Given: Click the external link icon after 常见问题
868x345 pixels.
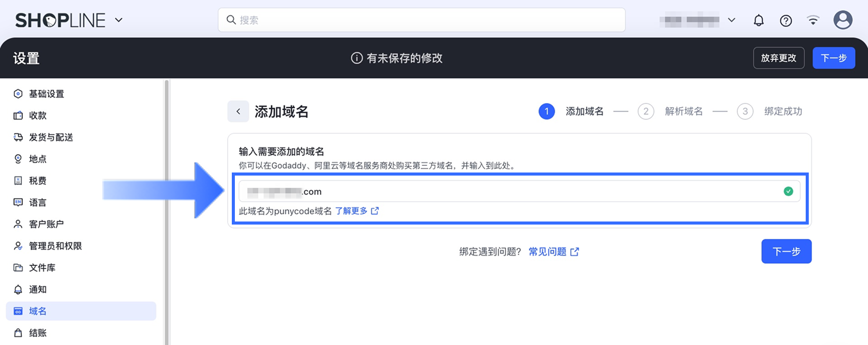Looking at the screenshot, I should tap(574, 252).
